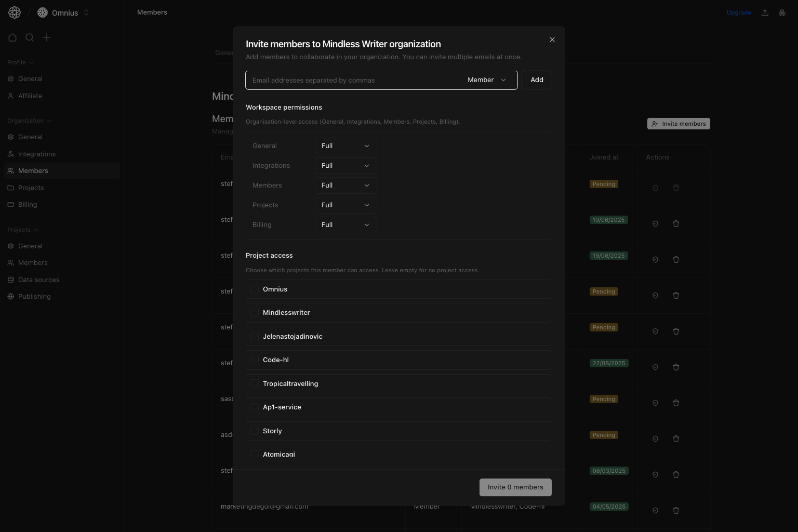The image size is (798, 532).
Task: Click the home icon in the sidebar
Action: (12, 37)
